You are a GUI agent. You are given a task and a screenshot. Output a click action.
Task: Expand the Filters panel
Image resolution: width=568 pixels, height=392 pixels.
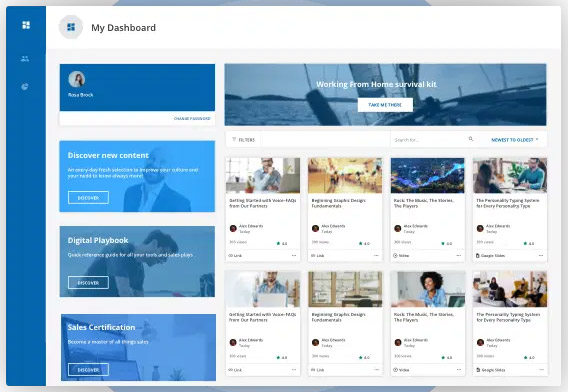coord(243,139)
